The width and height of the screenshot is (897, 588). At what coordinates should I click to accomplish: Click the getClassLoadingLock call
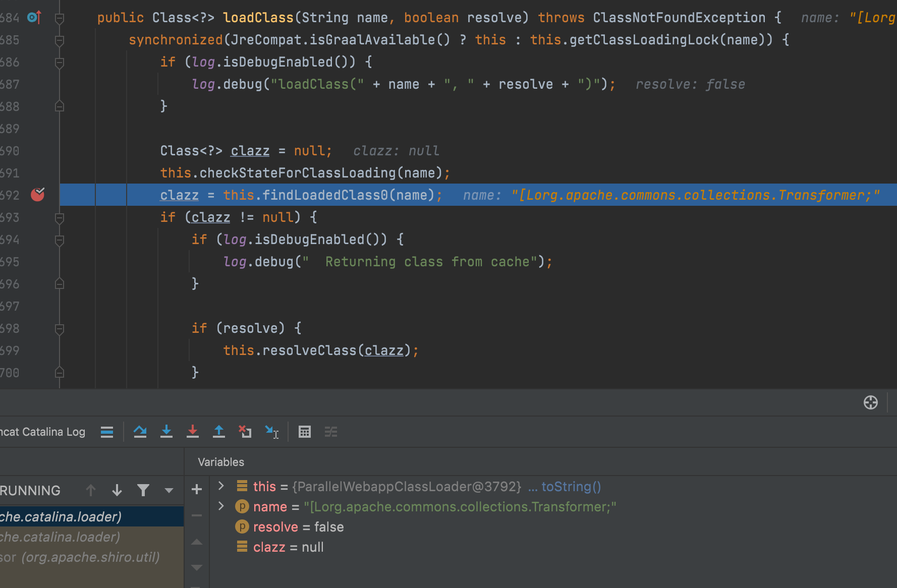644,40
